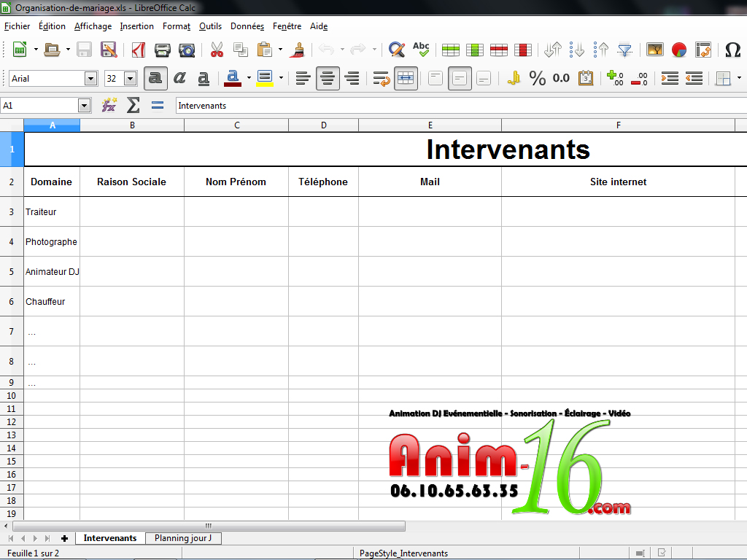Expand the New document dropdown arrow
Screen dimensions: 747x560
click(36, 50)
